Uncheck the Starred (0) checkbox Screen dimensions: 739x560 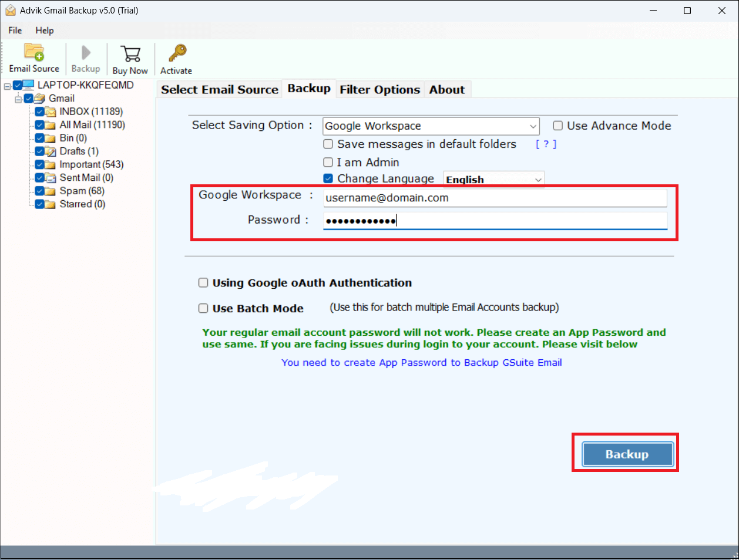[x=39, y=204]
